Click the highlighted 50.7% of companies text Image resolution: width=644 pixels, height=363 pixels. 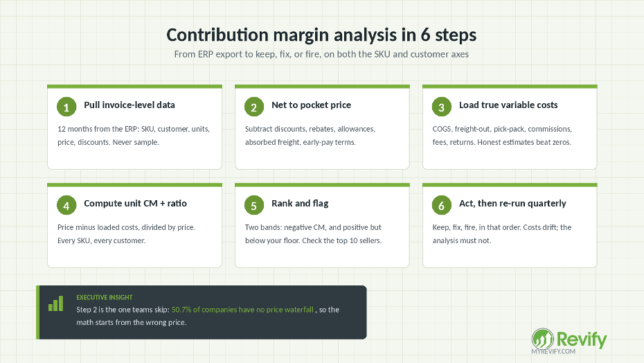click(x=242, y=310)
